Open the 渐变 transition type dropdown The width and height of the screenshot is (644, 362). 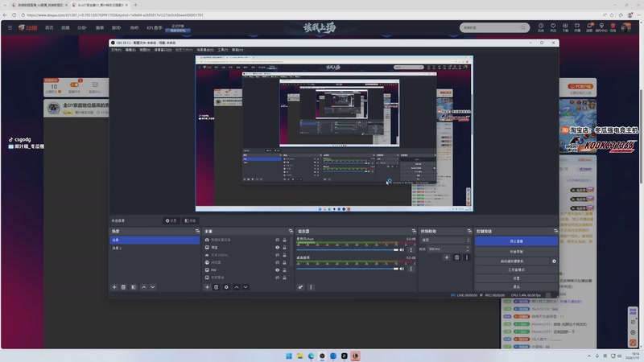(x=445, y=240)
